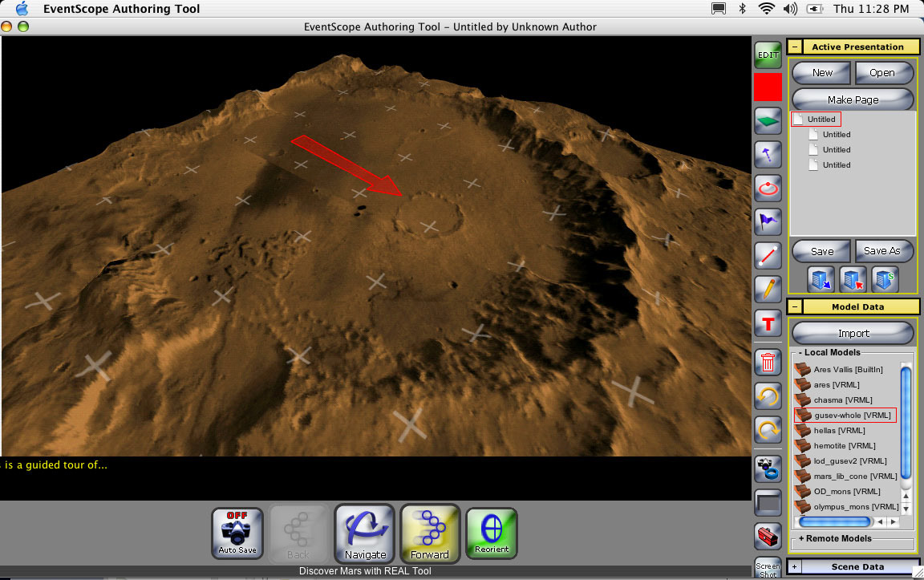The width and height of the screenshot is (924, 580).
Task: Click the yellow undo arrow
Action: point(768,395)
